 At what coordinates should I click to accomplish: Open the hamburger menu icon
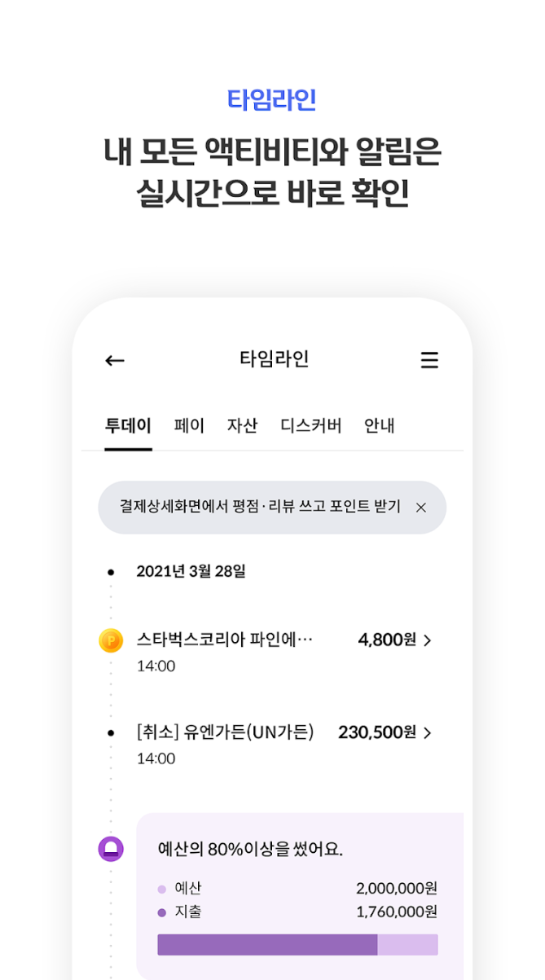click(429, 360)
